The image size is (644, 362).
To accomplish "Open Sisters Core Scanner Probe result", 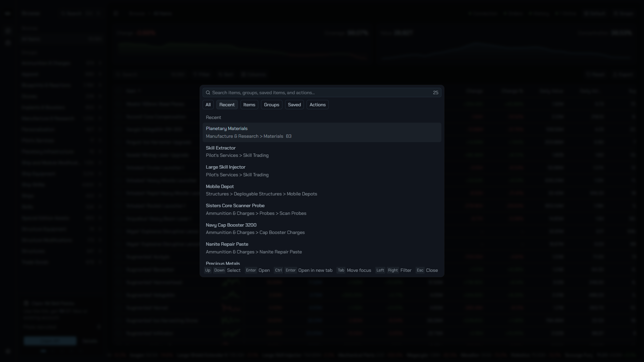I will pos(322,209).
